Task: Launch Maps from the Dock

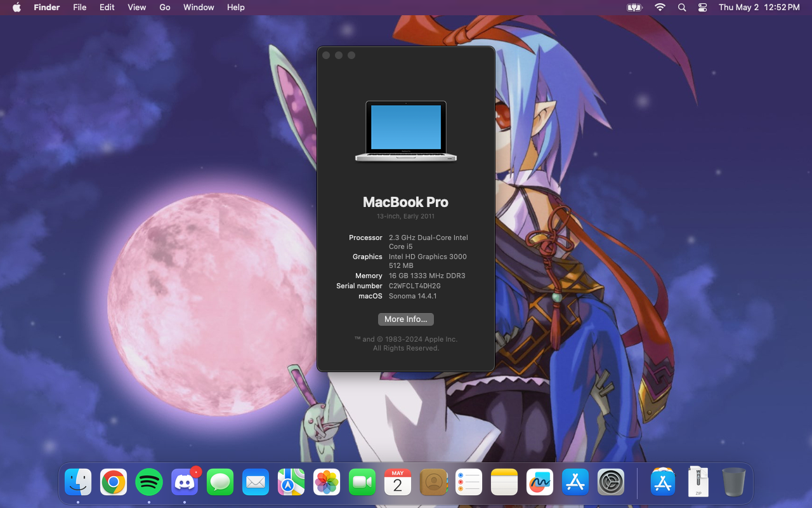Action: pos(291,483)
